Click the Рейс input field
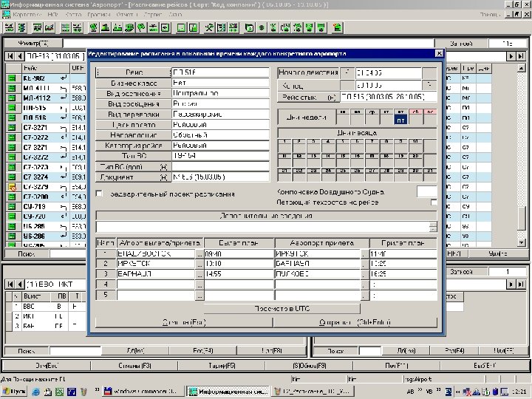This screenshot has height=399, width=532. click(x=220, y=72)
